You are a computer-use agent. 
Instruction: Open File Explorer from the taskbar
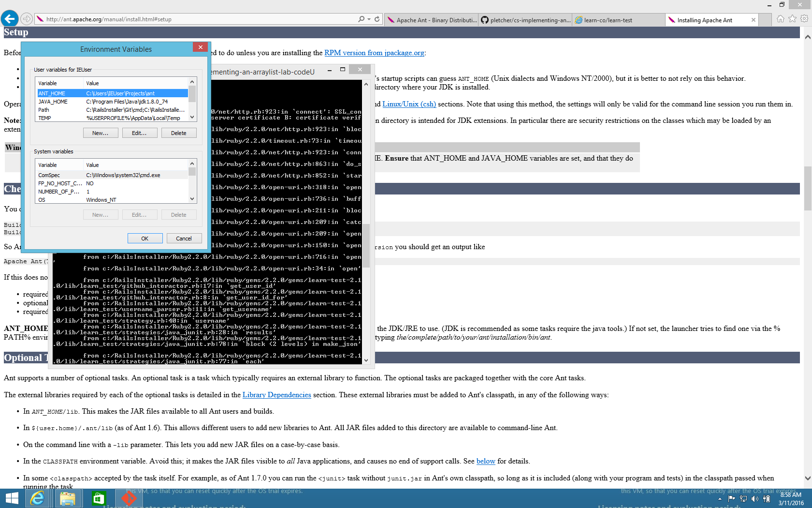point(67,498)
